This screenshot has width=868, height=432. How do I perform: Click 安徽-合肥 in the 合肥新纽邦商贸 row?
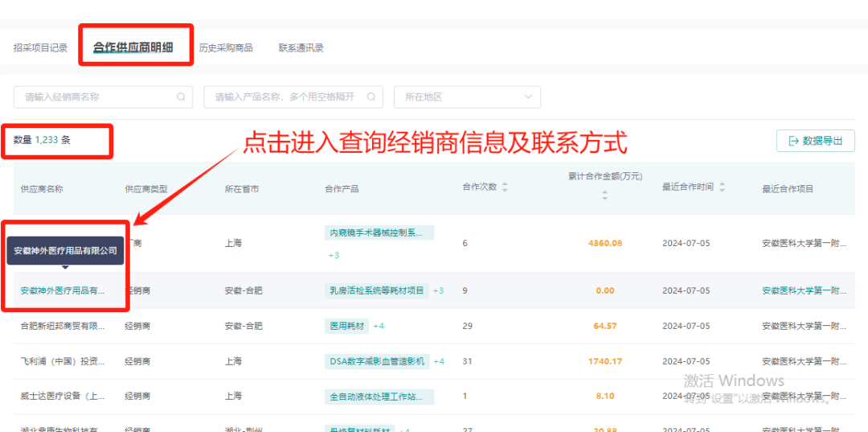(244, 326)
